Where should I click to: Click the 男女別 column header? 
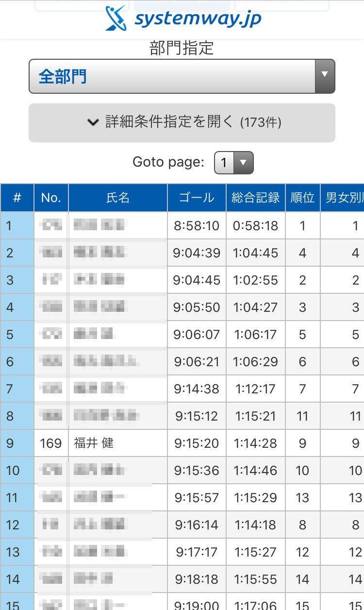point(344,198)
